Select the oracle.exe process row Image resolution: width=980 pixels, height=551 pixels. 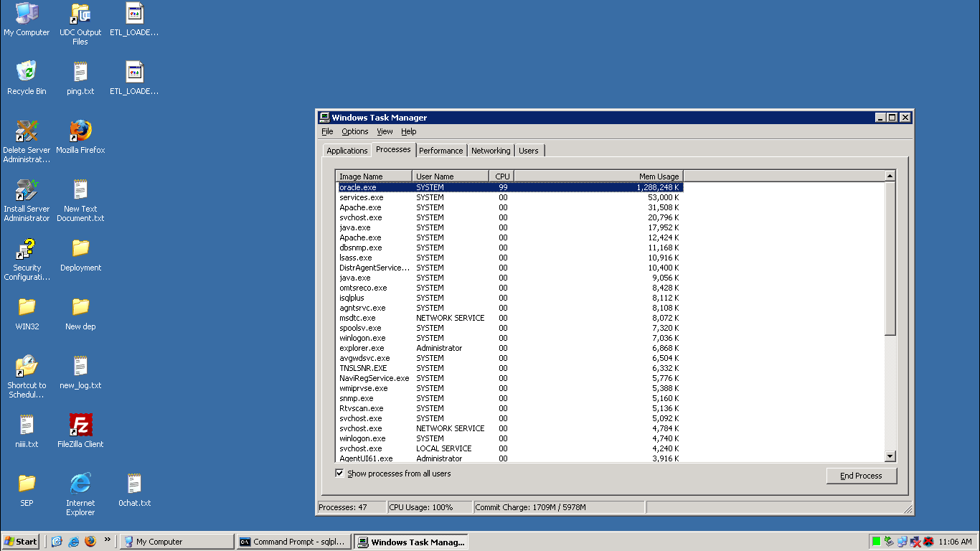pos(358,187)
